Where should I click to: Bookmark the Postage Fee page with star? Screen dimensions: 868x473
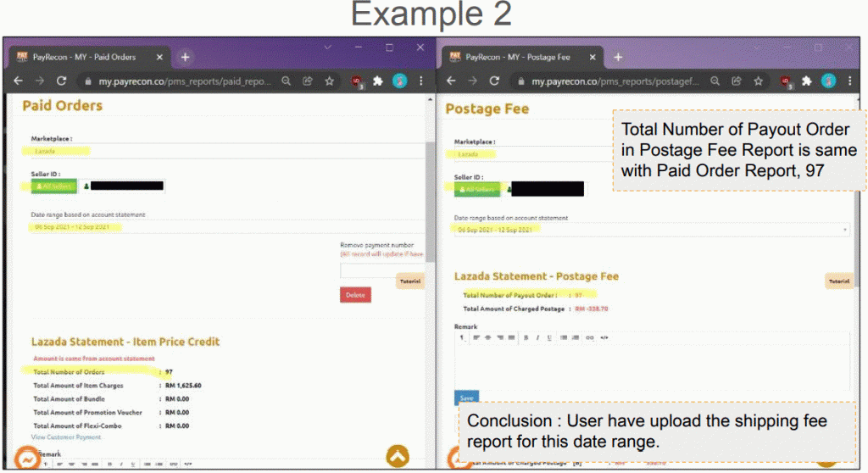coord(758,81)
